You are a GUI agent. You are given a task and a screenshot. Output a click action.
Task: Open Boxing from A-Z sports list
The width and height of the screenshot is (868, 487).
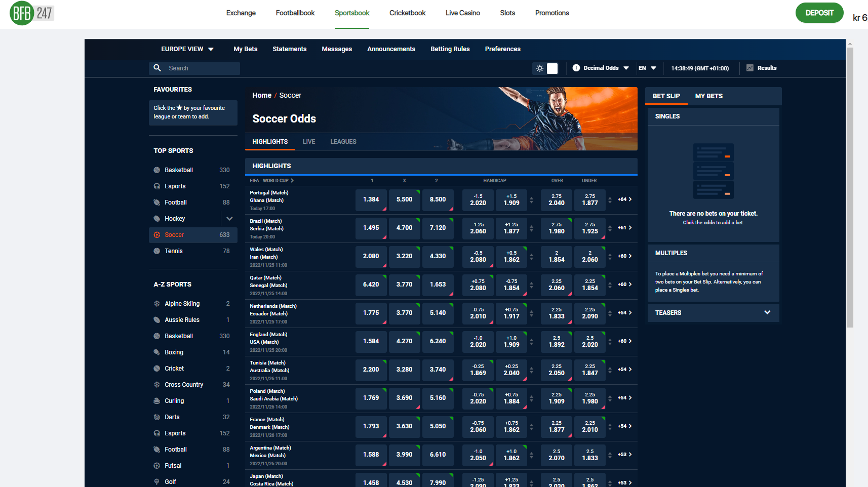pos(174,352)
